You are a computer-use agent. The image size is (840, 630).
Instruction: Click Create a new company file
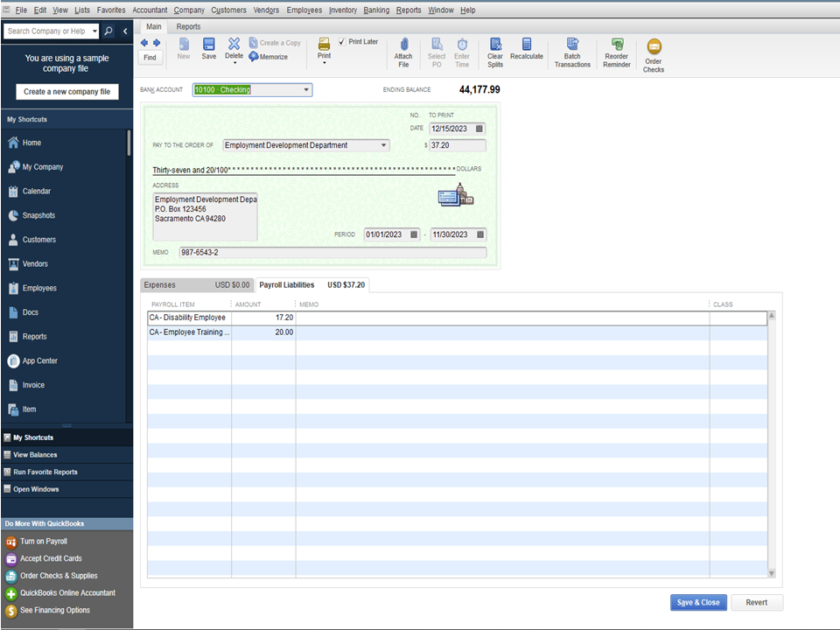point(67,92)
